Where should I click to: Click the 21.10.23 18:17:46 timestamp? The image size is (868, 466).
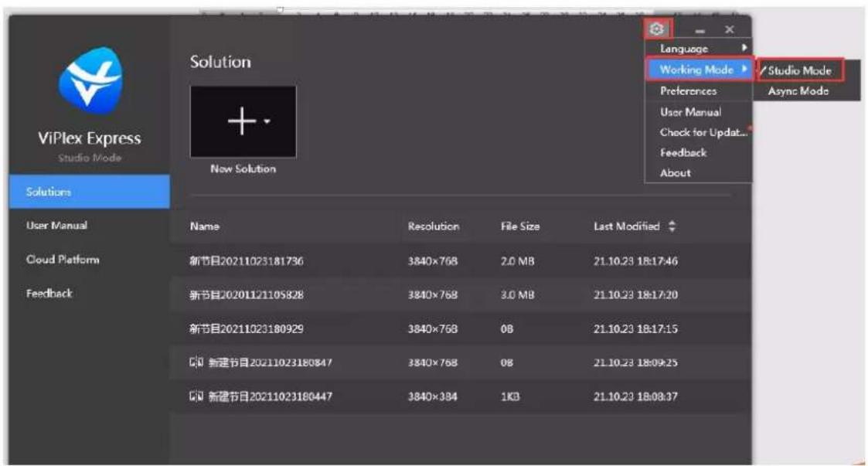coord(635,260)
